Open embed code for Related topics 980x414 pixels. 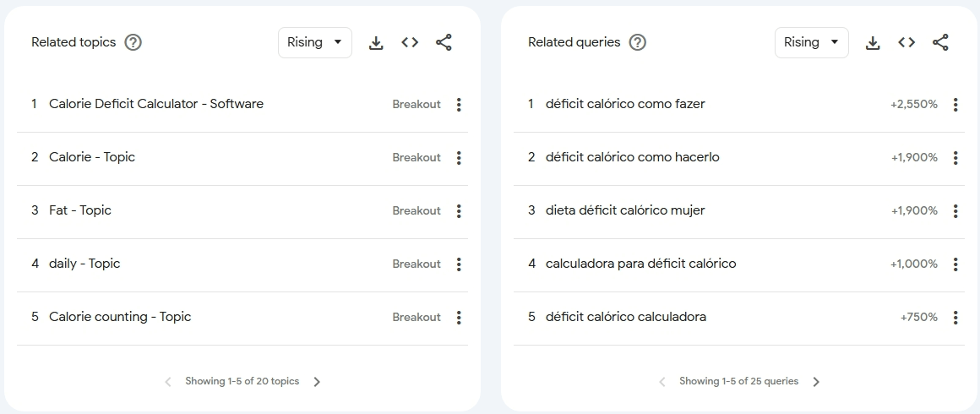(410, 42)
